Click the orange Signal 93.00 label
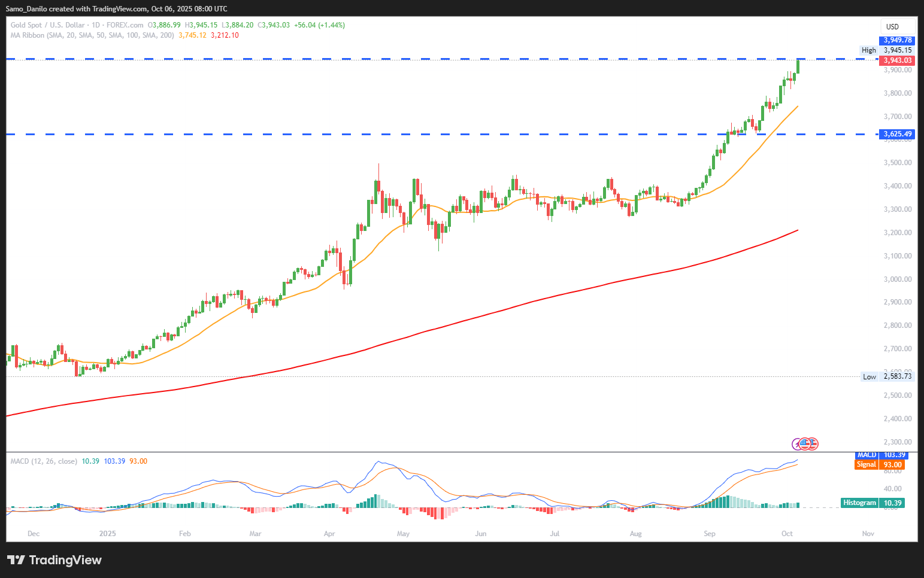 coord(880,465)
